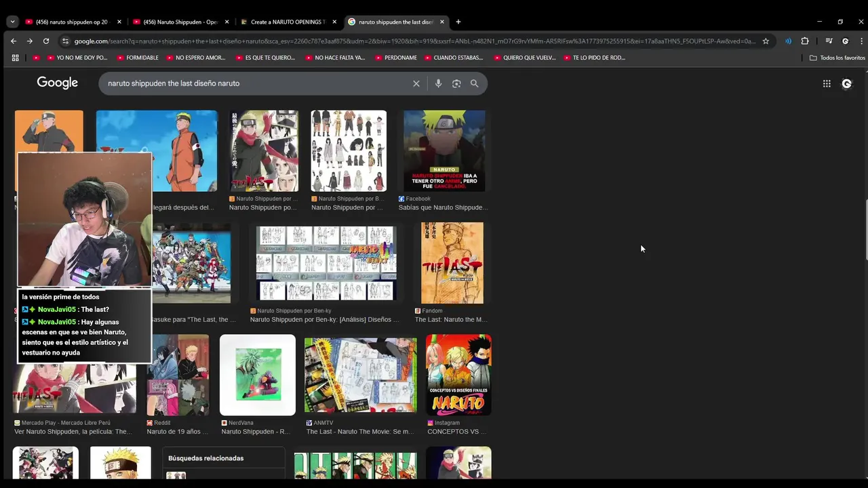Screen dimensions: 868x488
Task: Open the Extensions puzzle icon
Action: pos(805,41)
